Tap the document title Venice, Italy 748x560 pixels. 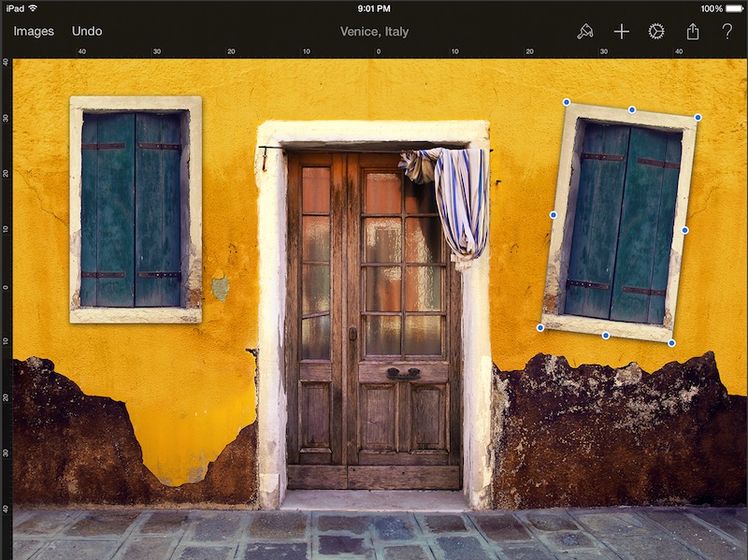pyautogui.click(x=374, y=32)
